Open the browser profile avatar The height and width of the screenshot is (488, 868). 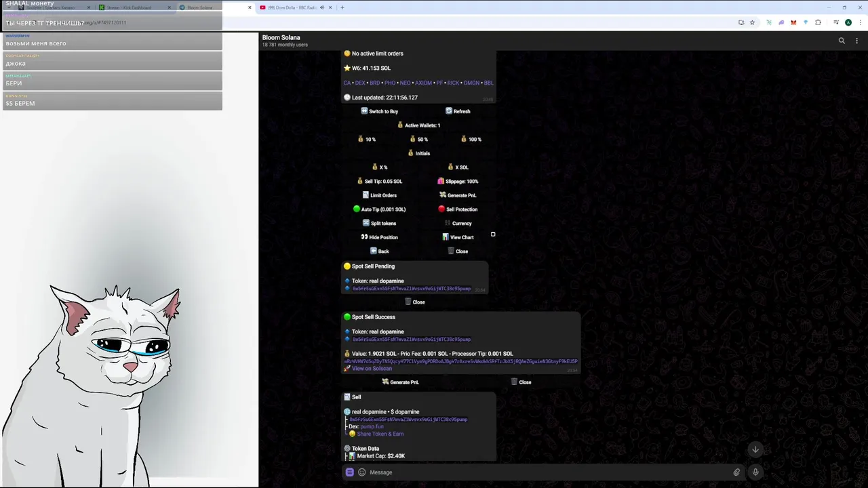[848, 22]
